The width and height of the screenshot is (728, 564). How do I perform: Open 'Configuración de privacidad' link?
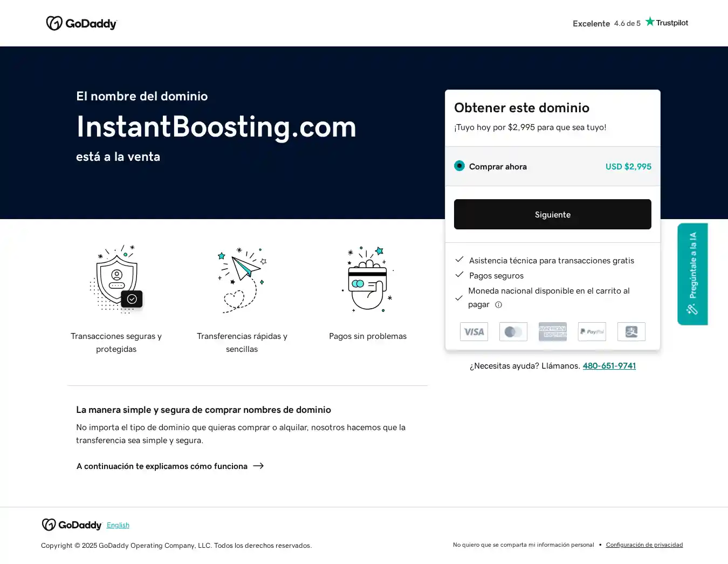coord(644,545)
